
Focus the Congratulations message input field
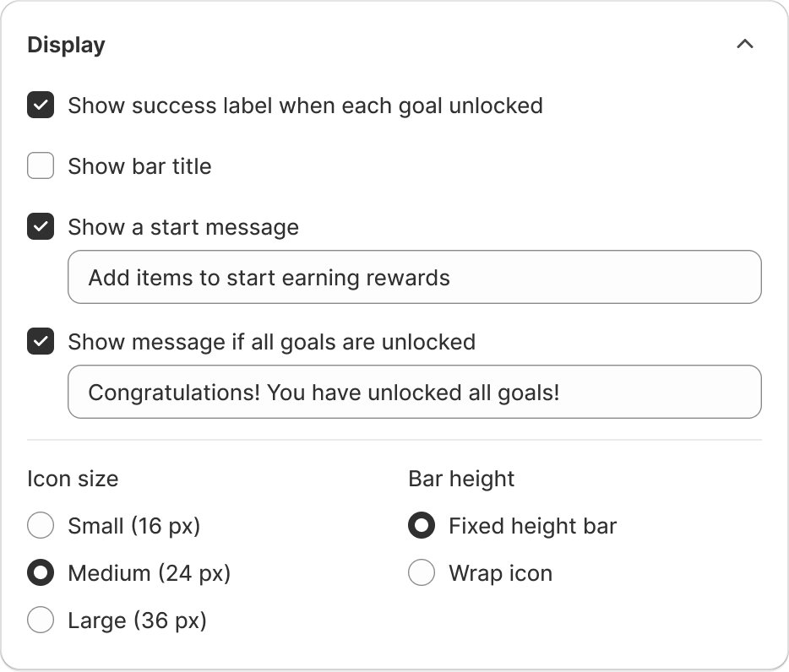414,392
